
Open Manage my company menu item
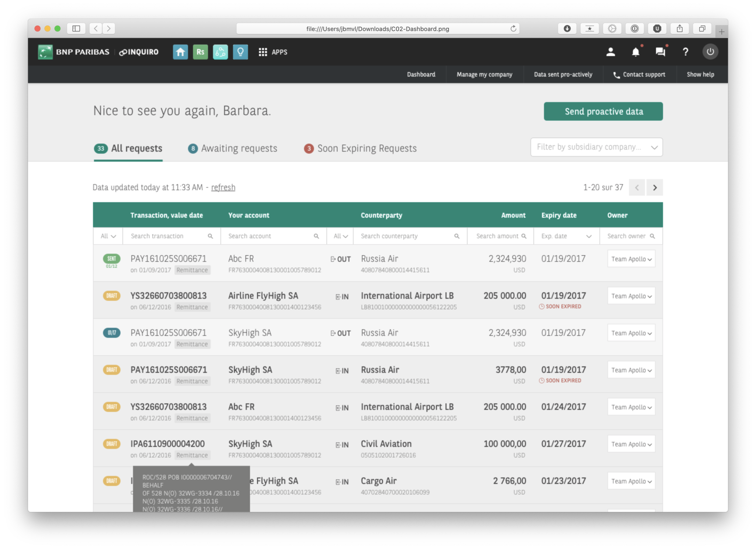pyautogui.click(x=484, y=75)
